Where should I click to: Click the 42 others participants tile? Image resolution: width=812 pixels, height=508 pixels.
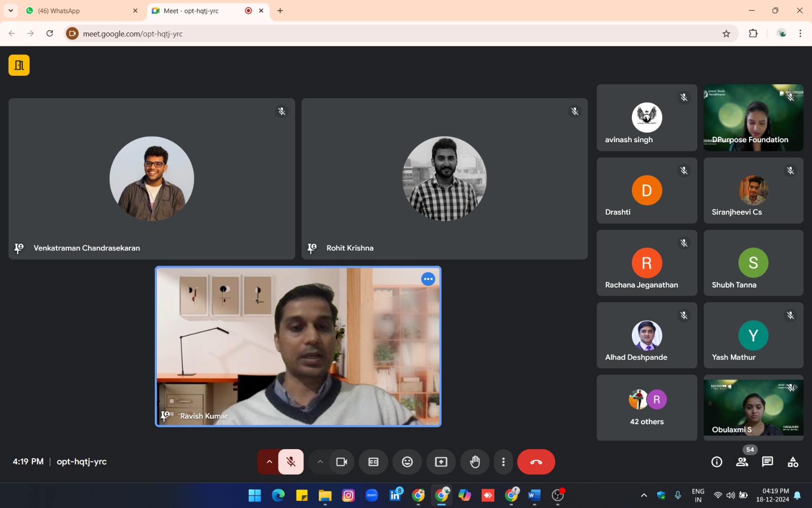click(647, 408)
